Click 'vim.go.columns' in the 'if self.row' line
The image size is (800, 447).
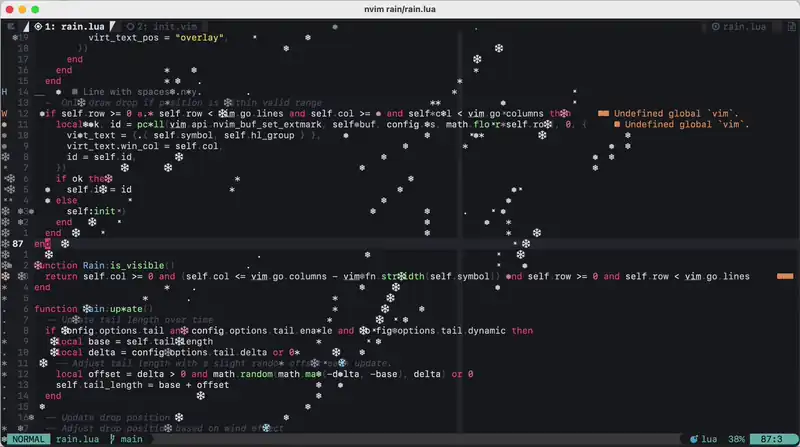pos(506,113)
